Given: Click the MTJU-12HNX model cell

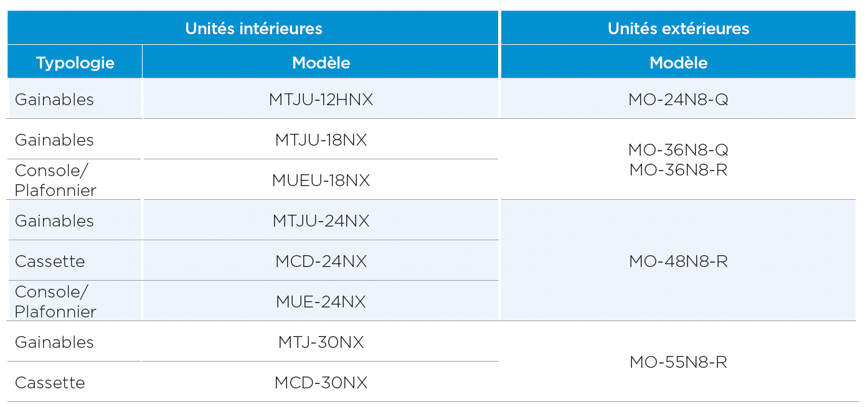Looking at the screenshot, I should coord(321,99).
